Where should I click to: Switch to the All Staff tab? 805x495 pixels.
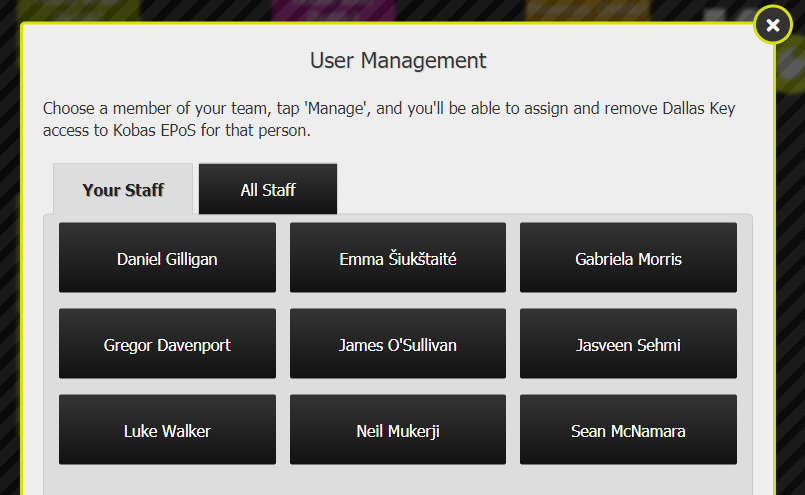[268, 189]
